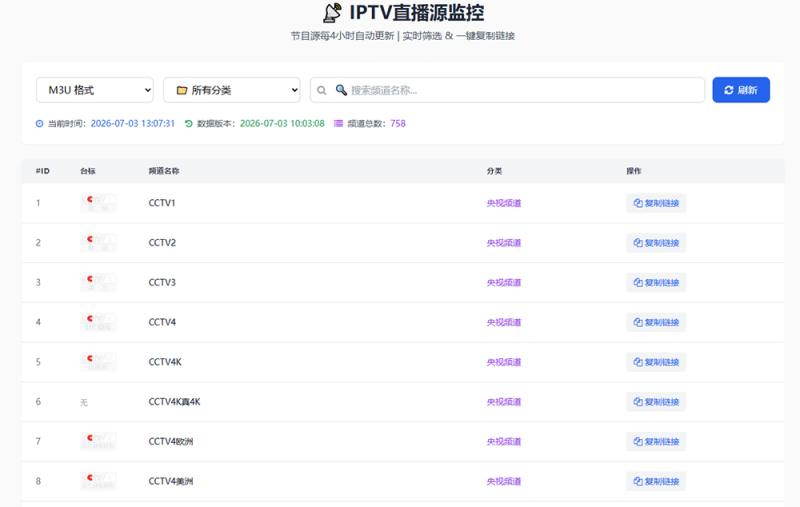The height and width of the screenshot is (507, 800).
Task: Click the CCTV2 channel logo
Action: pos(98,243)
